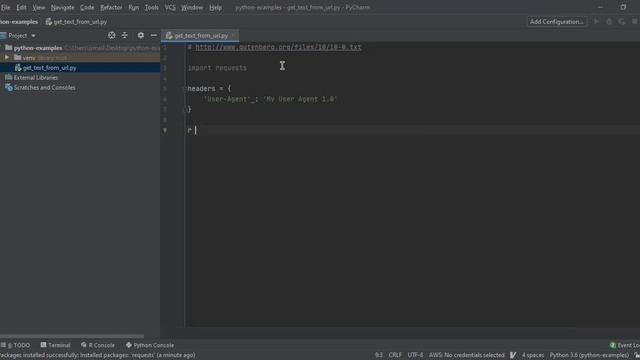The image size is (640, 360).
Task: Click the 4 spaces indent setting
Action: 533,355
